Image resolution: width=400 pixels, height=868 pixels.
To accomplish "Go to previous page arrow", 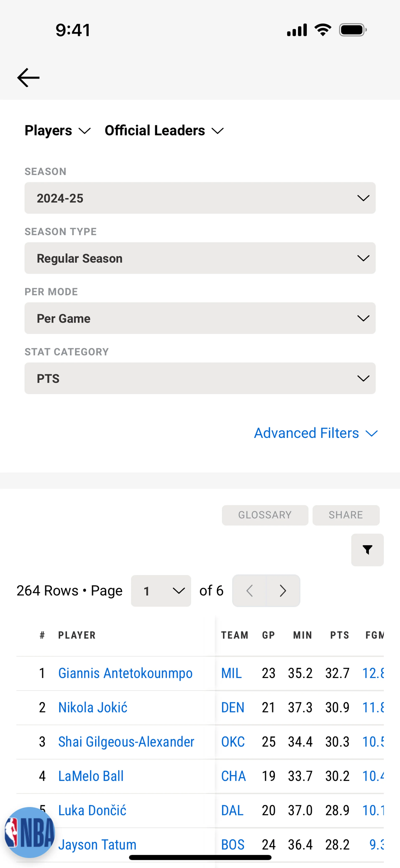I will [x=250, y=591].
